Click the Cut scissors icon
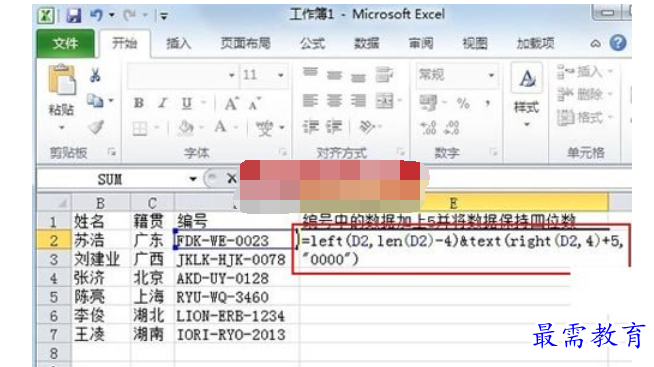This screenshot has height=367, width=654. pos(95,75)
